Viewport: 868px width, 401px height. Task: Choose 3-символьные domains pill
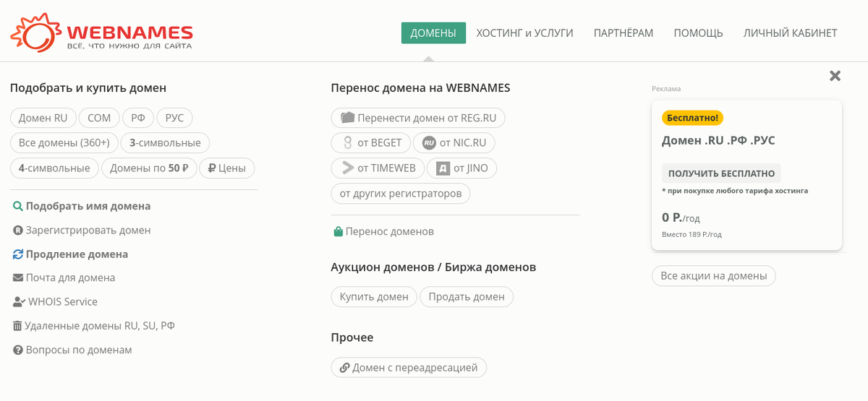(165, 142)
